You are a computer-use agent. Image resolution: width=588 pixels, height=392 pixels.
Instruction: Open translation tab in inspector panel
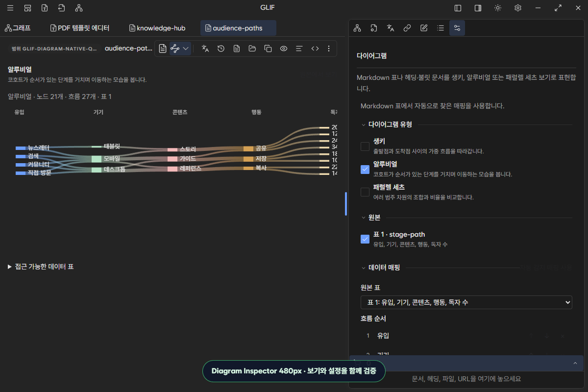click(391, 28)
